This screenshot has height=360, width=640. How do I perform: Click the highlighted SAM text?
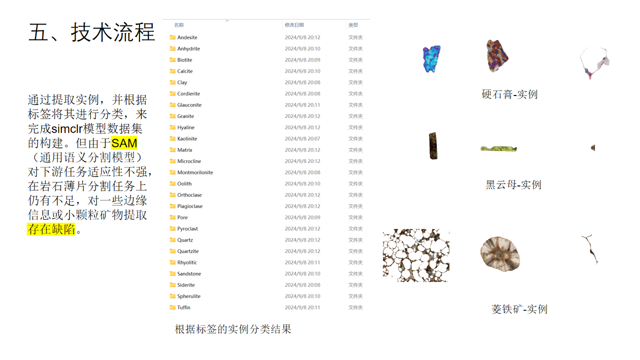124,143
